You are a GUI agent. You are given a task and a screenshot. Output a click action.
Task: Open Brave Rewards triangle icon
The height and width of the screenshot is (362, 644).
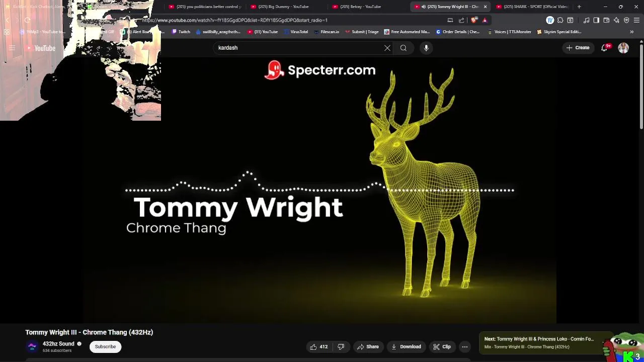click(x=485, y=20)
